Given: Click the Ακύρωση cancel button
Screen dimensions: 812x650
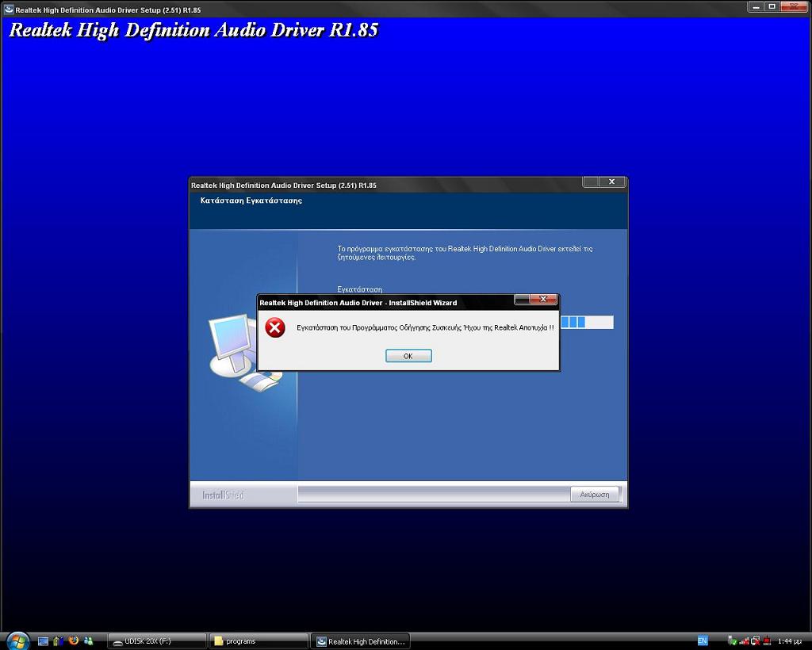Looking at the screenshot, I should coord(595,494).
